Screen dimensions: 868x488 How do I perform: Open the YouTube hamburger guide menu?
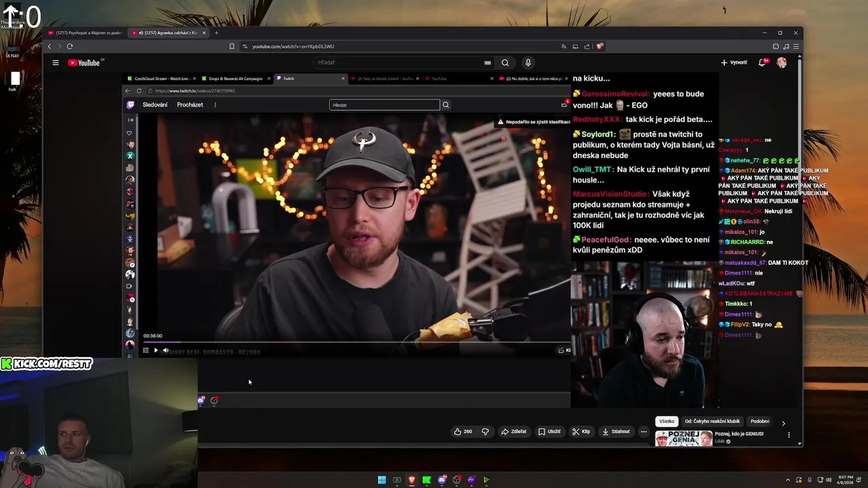pos(56,62)
